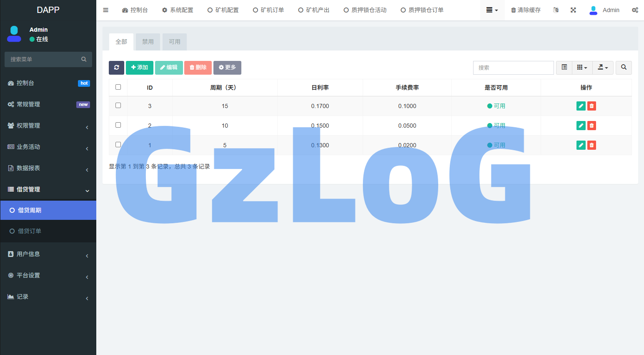
Task: Click the refresh icon above the table
Action: [116, 67]
